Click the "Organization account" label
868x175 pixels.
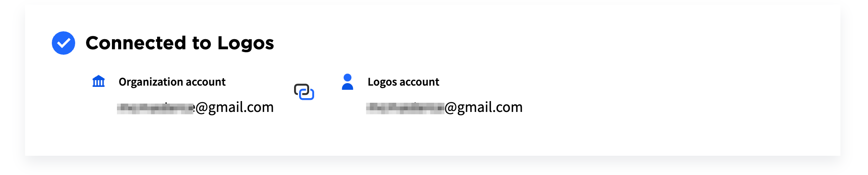click(x=172, y=82)
